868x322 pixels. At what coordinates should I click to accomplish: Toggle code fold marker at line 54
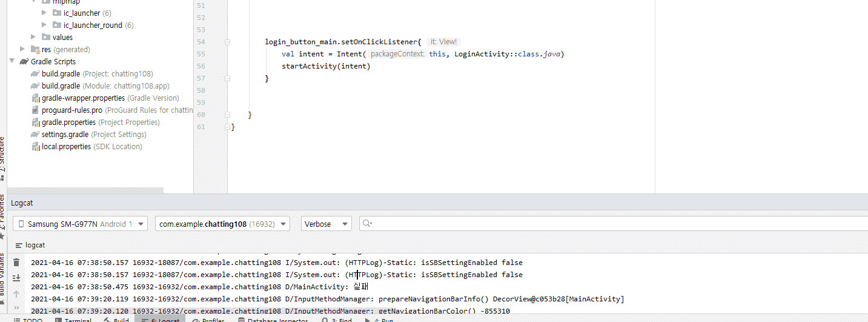(x=227, y=42)
